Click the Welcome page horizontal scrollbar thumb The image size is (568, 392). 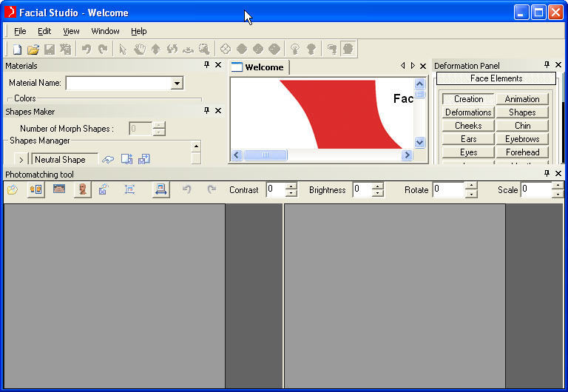click(266, 155)
